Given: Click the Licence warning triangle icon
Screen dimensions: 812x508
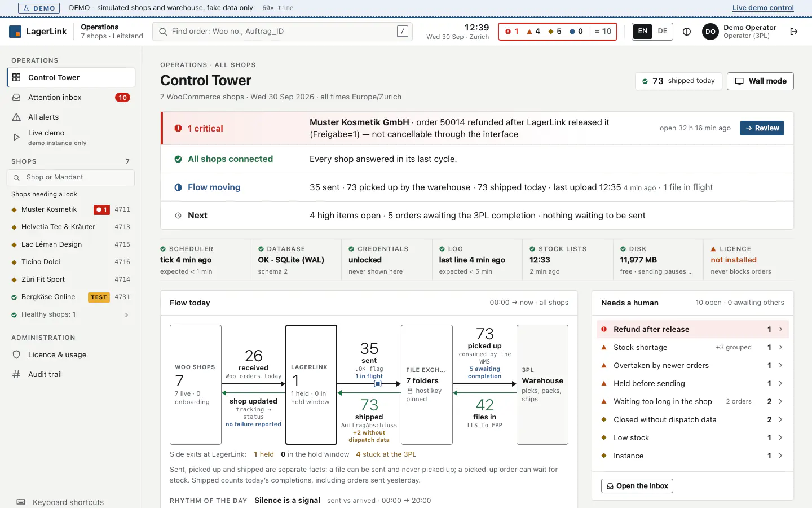Looking at the screenshot, I should coord(714,249).
